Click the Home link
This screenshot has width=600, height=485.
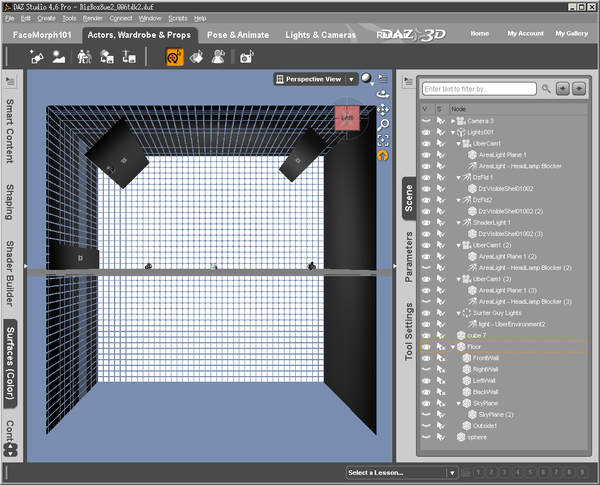coord(479,34)
